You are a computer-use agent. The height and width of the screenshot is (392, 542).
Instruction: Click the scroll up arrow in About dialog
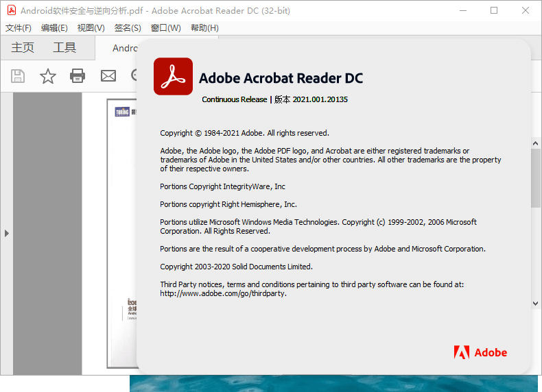point(535,143)
